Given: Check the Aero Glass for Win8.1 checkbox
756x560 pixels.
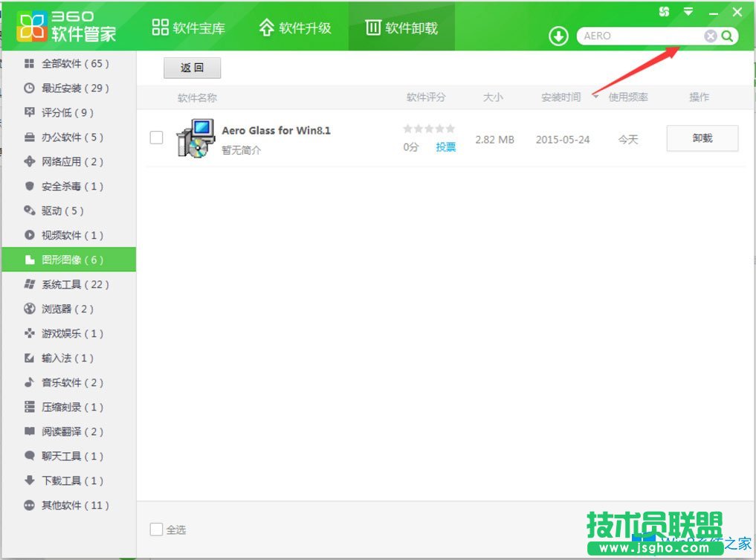Looking at the screenshot, I should (157, 137).
